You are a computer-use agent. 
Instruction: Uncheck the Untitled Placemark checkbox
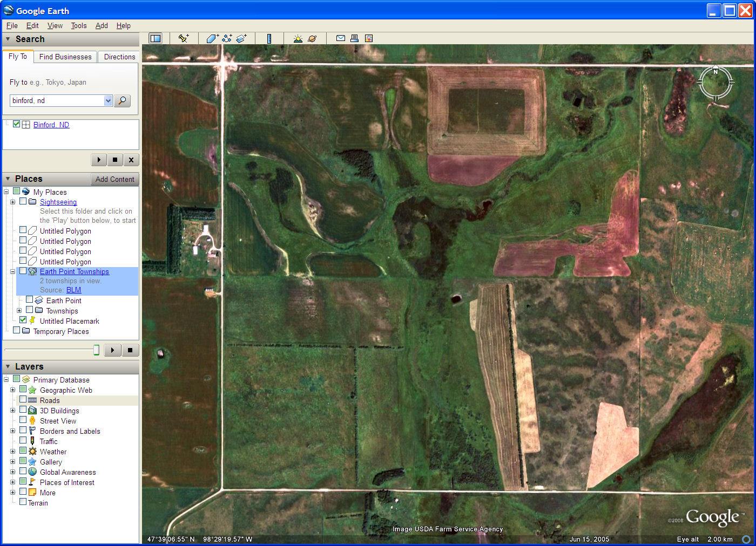tap(23, 320)
